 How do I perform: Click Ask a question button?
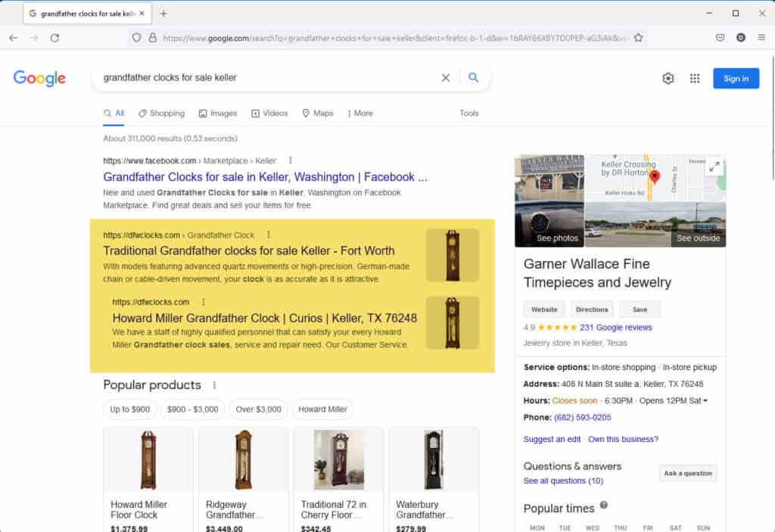(688, 473)
